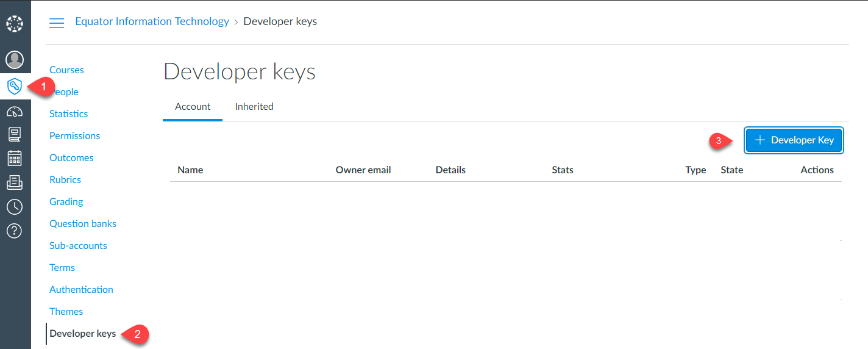Open the Permissions link
Image resolution: width=868 pixels, height=349 pixels.
click(x=74, y=136)
